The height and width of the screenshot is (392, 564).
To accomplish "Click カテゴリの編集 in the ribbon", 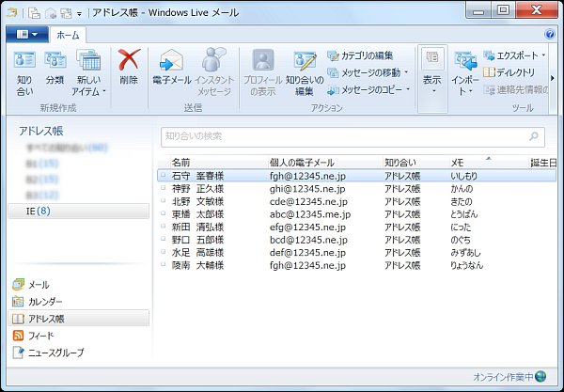I will pos(360,55).
